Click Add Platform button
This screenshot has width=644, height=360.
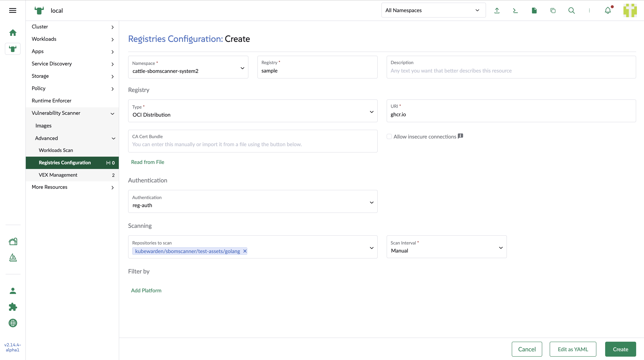[x=146, y=290]
